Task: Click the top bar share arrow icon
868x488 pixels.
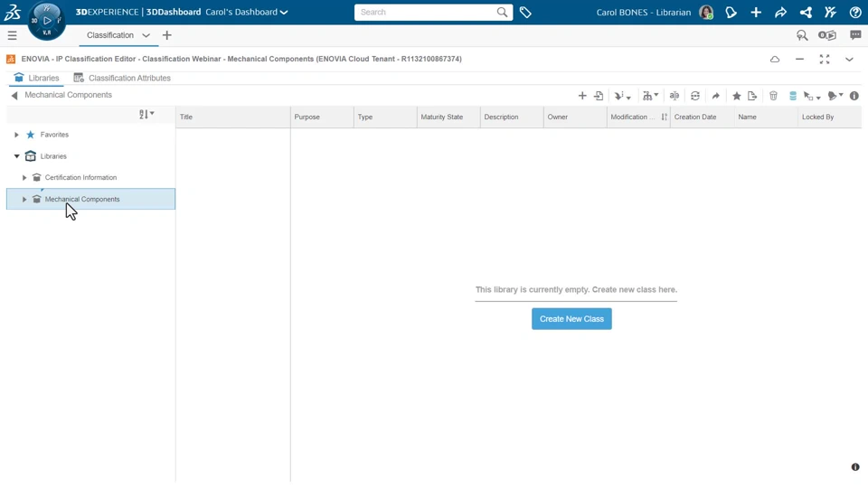Action: coord(780,12)
